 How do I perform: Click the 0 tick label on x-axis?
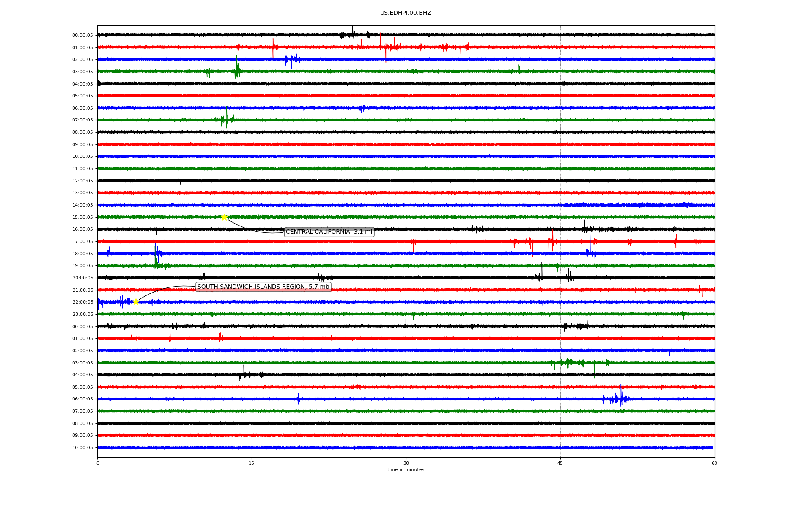[x=98, y=464]
